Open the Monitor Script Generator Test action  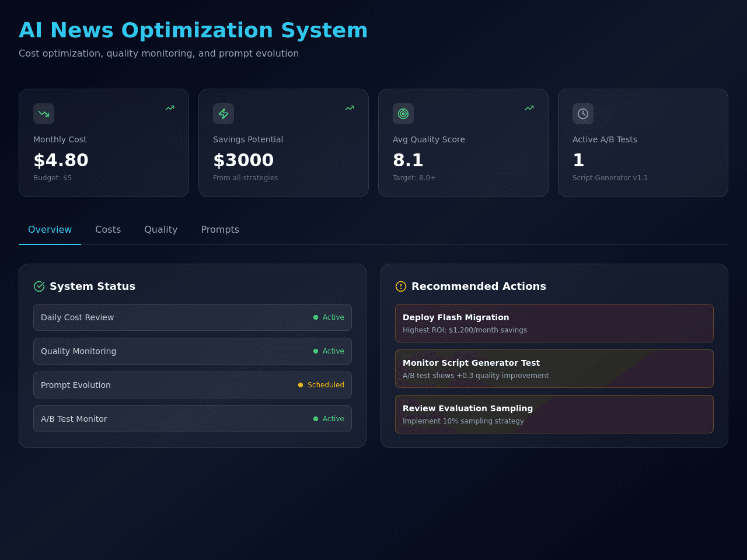554,369
